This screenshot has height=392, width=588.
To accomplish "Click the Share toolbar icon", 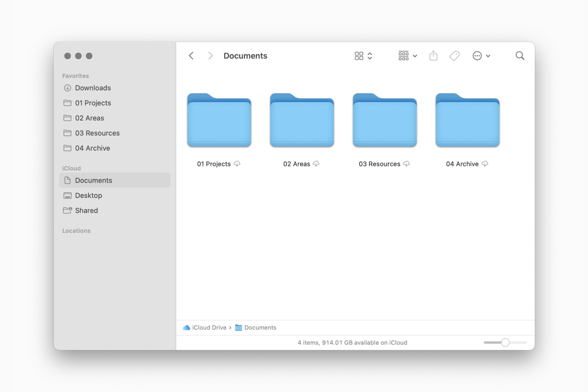I will click(433, 56).
